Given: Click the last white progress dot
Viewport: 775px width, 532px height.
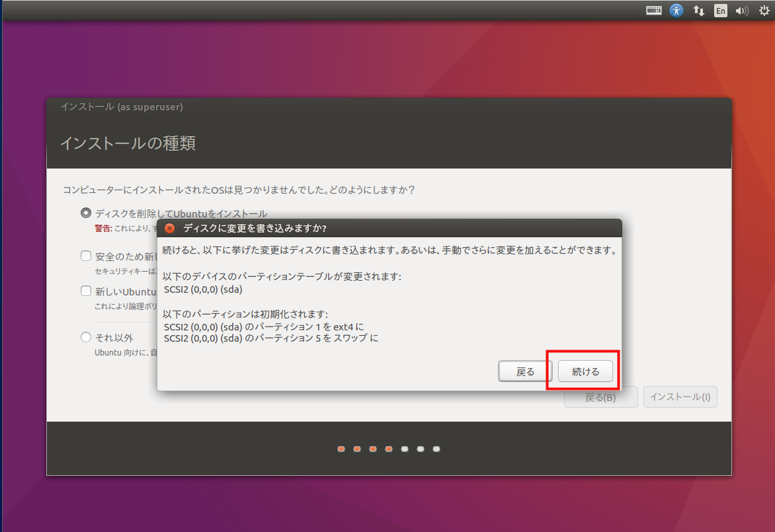Looking at the screenshot, I should click(436, 449).
